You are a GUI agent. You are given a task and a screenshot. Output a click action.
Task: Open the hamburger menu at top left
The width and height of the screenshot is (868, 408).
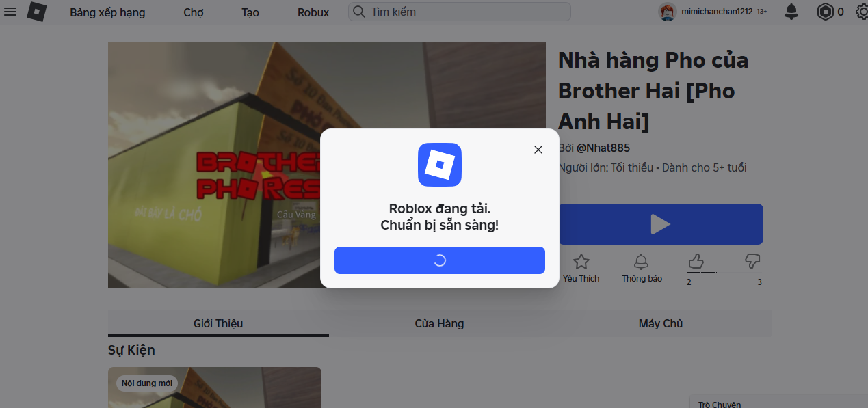10,12
